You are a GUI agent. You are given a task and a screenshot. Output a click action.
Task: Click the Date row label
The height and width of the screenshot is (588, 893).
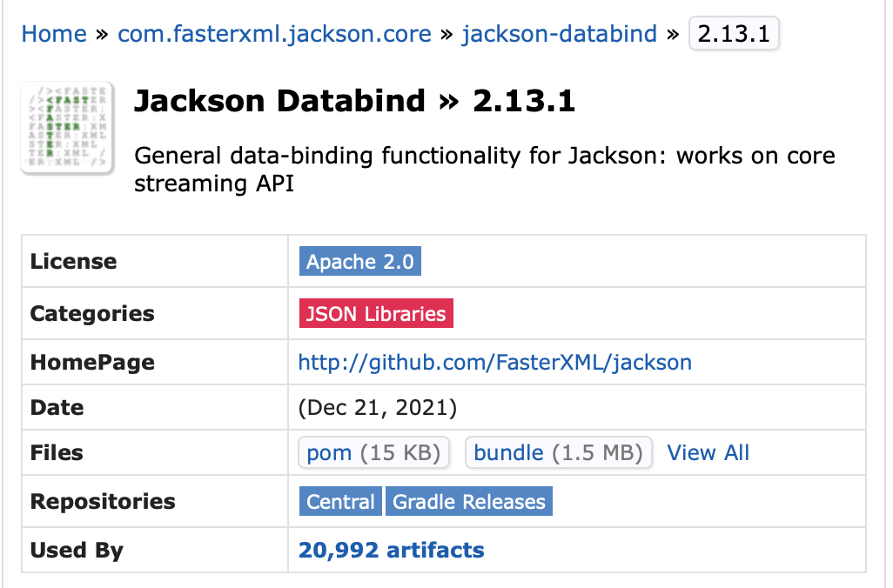point(57,408)
